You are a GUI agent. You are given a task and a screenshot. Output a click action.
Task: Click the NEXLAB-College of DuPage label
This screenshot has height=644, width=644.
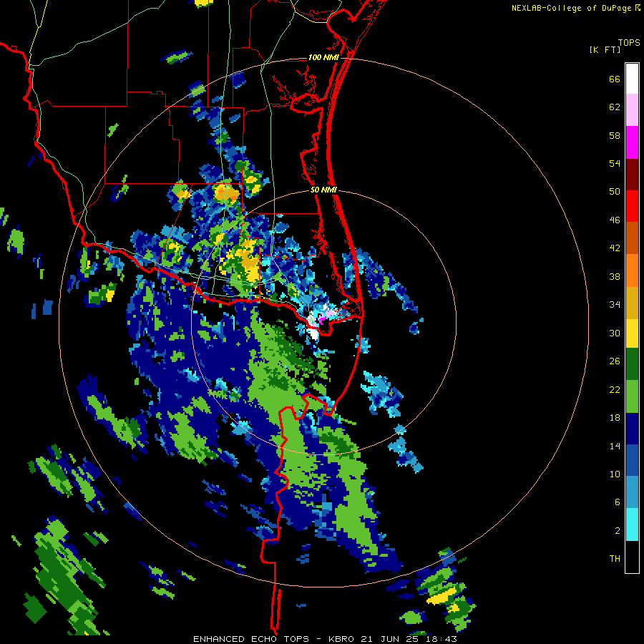click(571, 8)
